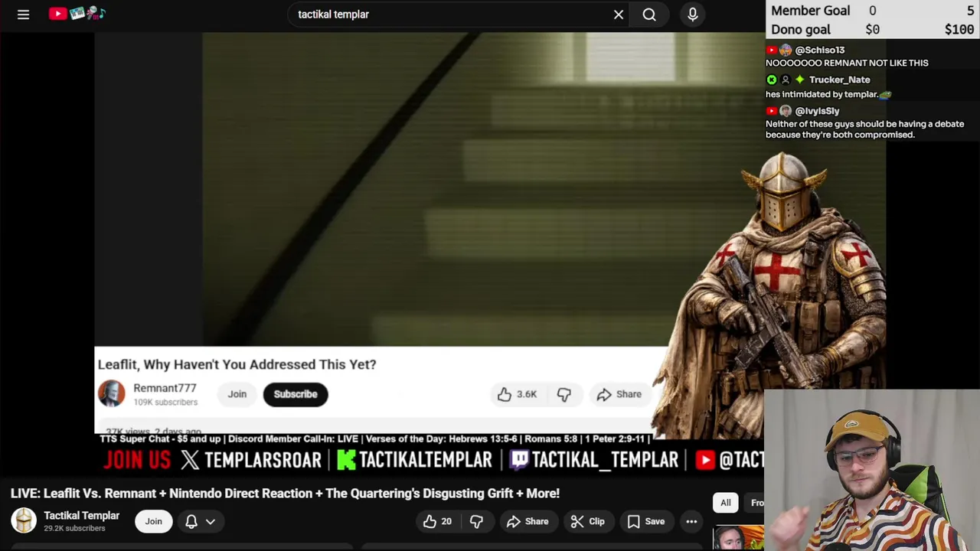Click TEMPLARSROAR X handle in banner
The height and width of the screenshot is (551, 980).
(251, 459)
